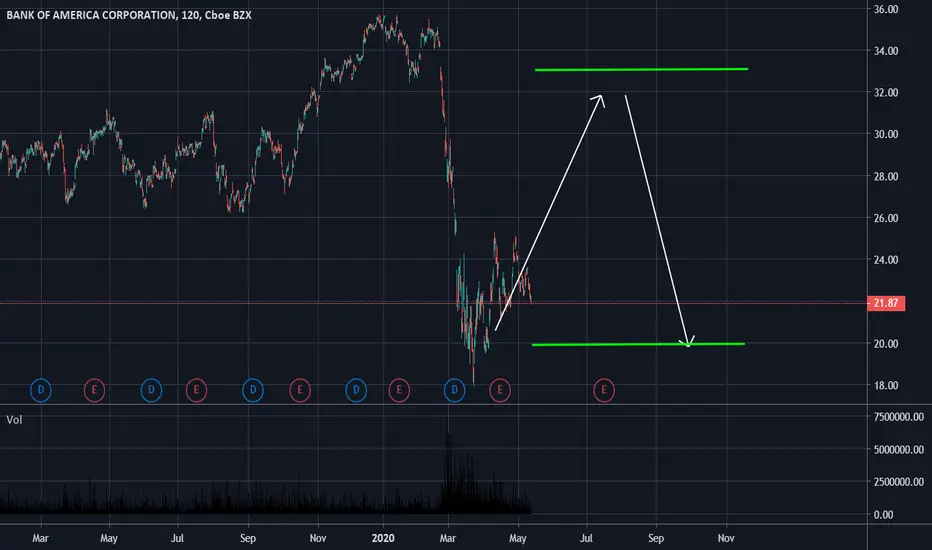This screenshot has width=932, height=550.
Task: Click the 2020 label on the time axis
Action: (383, 538)
